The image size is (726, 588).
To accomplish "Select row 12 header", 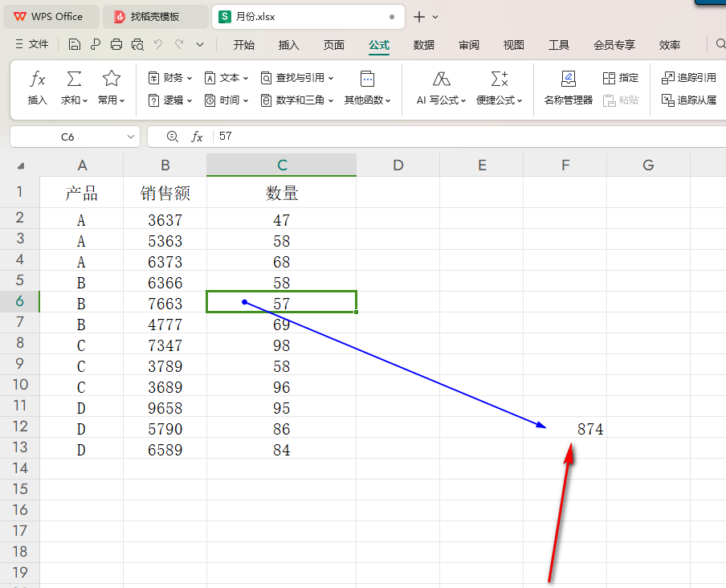I will (x=20, y=427).
